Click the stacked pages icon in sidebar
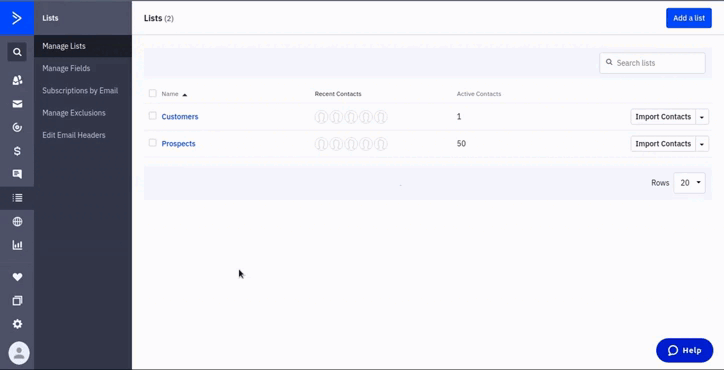 tap(17, 301)
